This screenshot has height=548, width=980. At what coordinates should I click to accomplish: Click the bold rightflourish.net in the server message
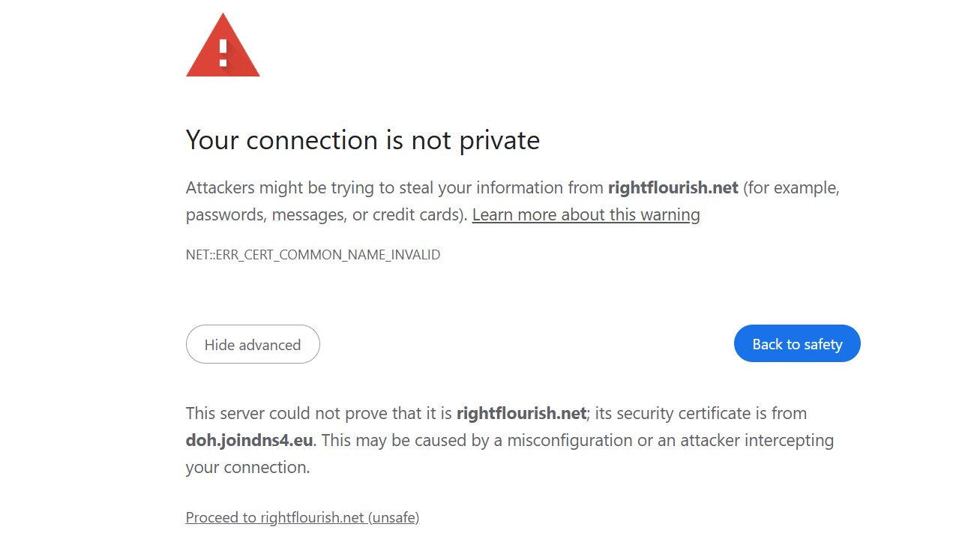[521, 413]
